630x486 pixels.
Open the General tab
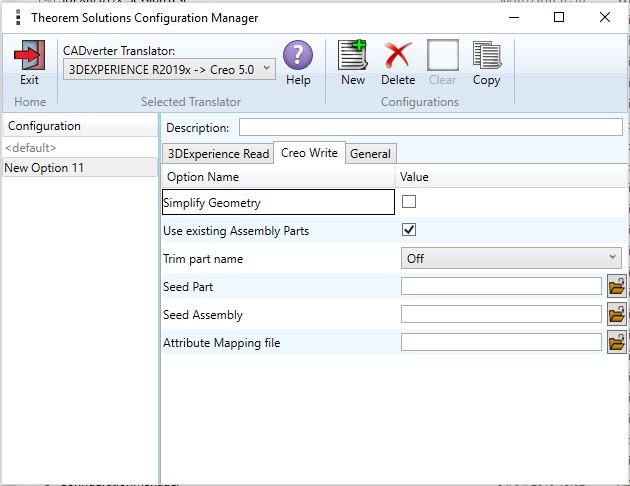[370, 154]
